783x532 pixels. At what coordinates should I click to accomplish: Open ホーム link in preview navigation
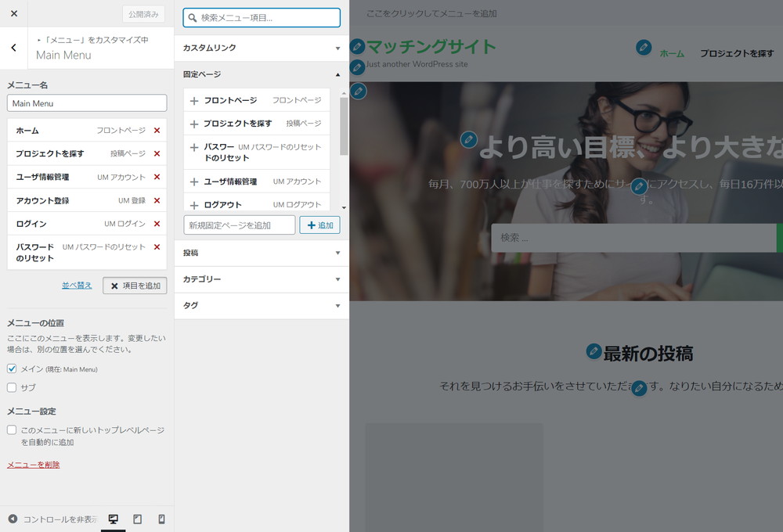(672, 53)
